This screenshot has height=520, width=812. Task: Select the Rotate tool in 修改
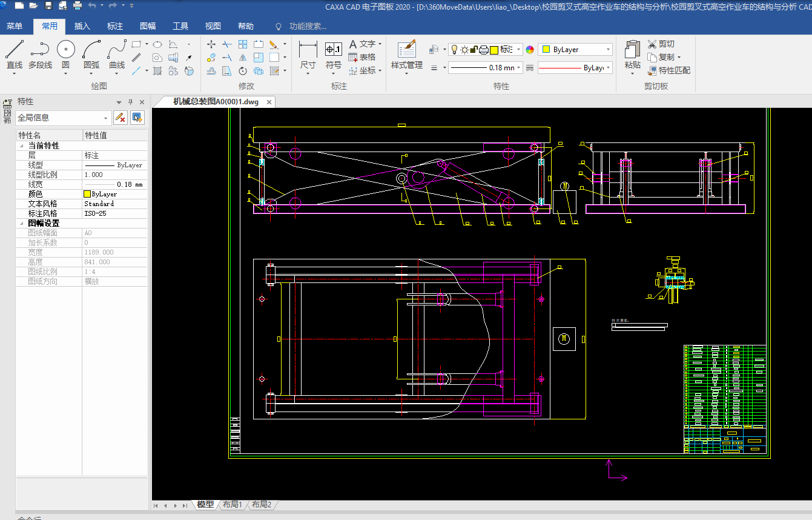point(243,71)
